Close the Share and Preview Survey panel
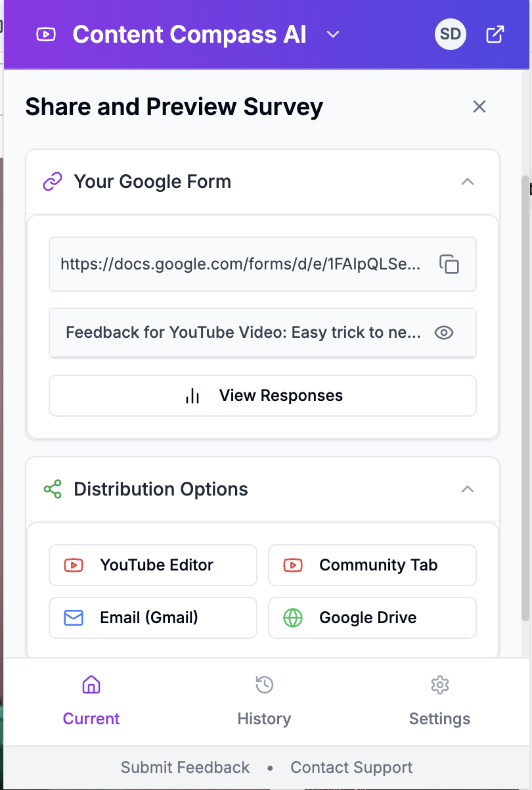Screen dimensions: 532x790 tap(479, 106)
